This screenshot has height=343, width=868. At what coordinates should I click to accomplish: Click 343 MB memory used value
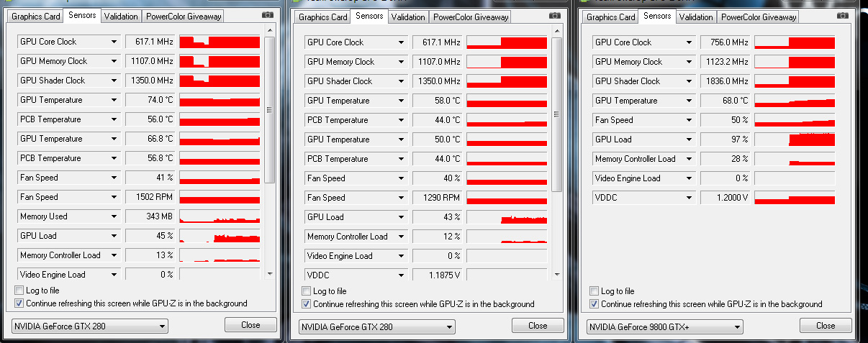point(150,216)
